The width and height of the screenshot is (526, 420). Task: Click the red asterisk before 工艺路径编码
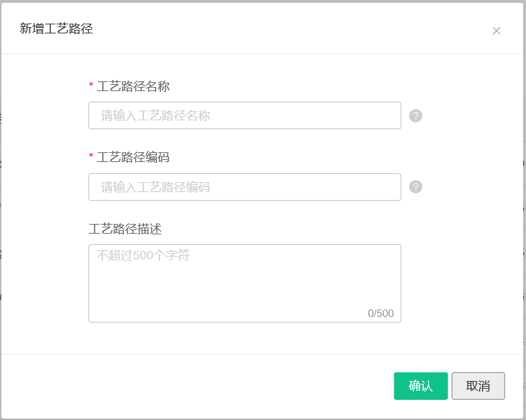(91, 156)
